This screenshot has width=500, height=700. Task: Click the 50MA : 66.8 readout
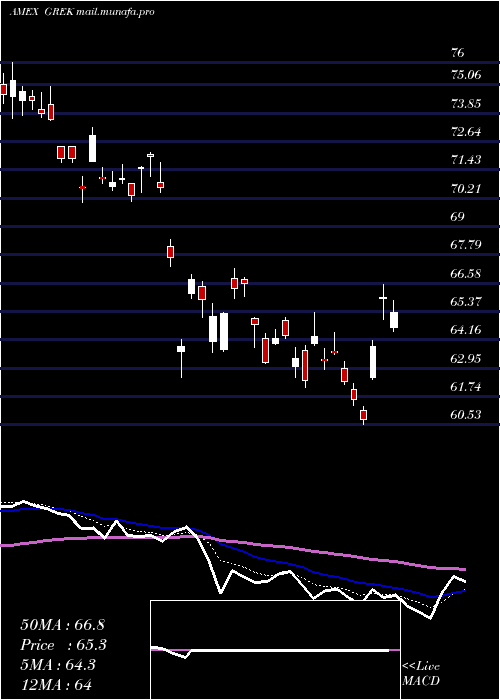pyautogui.click(x=62, y=625)
